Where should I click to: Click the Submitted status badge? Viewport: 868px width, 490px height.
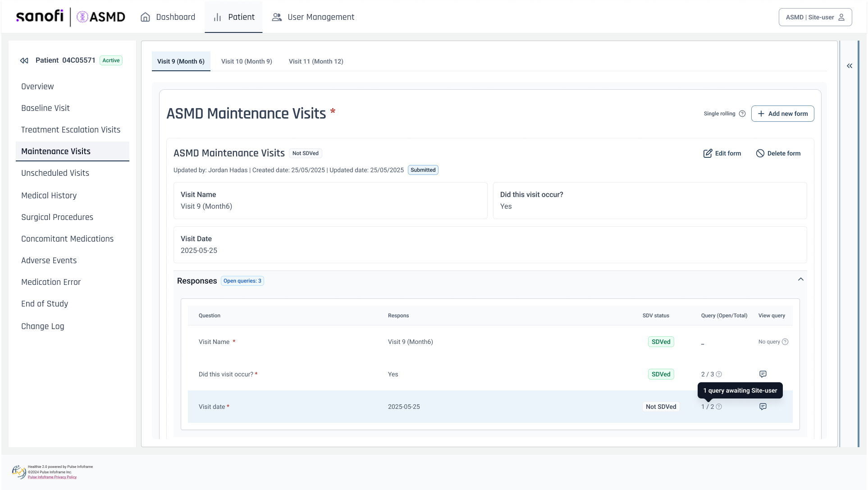coord(423,170)
